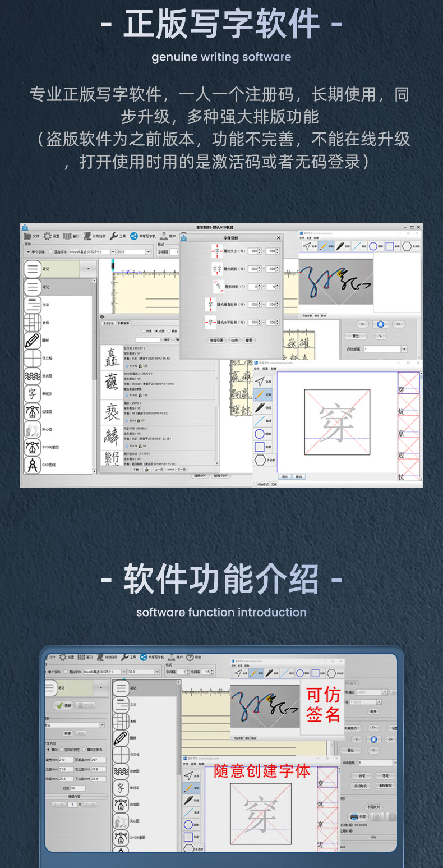Image resolution: width=443 pixels, height=868 pixels.
Task: Expand 笔记 category dropdown arrow in upper screenshot
Action: [x=88, y=269]
